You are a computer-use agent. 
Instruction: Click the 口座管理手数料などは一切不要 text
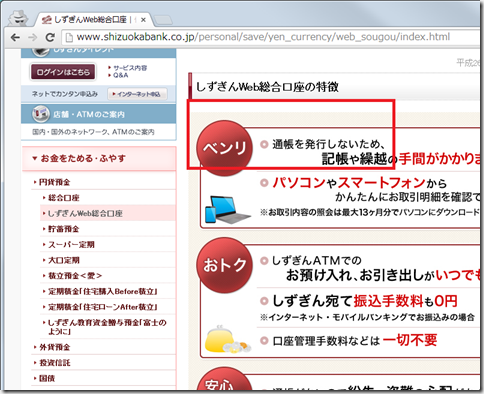pos(355,341)
